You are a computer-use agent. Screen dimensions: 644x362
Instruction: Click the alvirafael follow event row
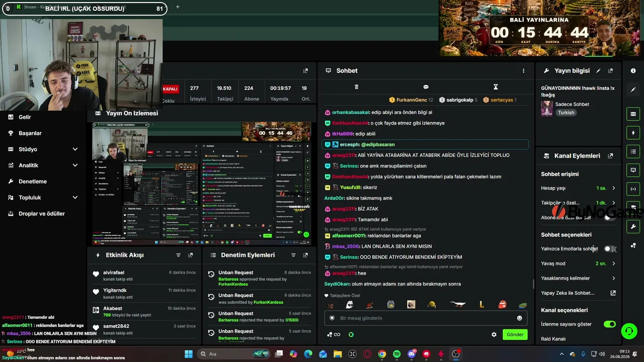coord(145,276)
